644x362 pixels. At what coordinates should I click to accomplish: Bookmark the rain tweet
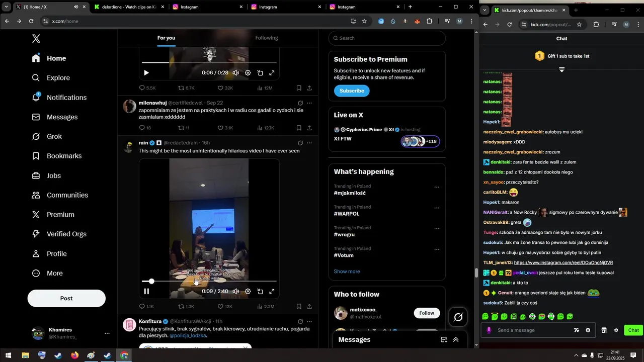pos(299,306)
